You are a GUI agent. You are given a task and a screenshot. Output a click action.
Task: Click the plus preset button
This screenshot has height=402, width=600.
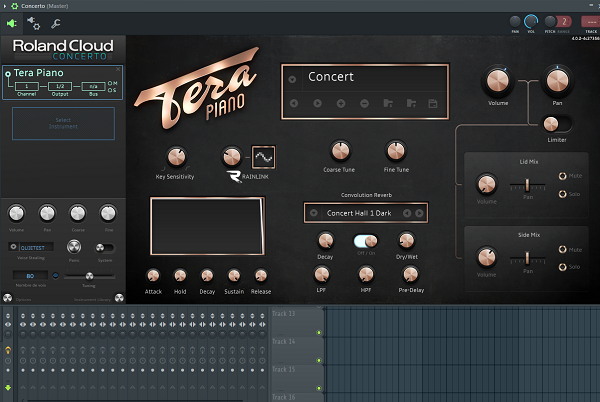(341, 103)
